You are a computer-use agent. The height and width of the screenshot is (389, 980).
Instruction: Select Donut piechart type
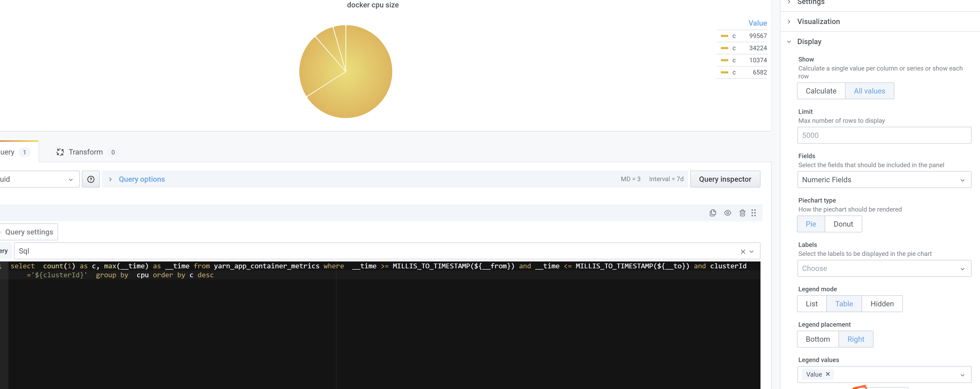point(843,224)
